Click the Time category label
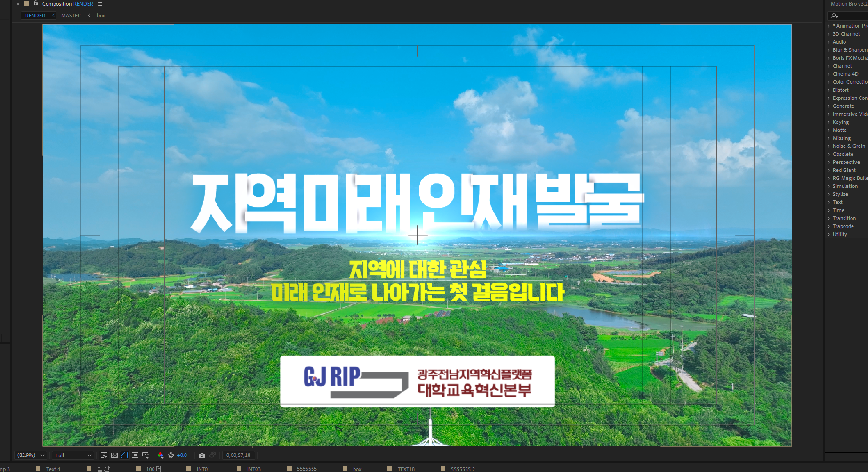Screen dimensions: 868x472 tap(838, 210)
